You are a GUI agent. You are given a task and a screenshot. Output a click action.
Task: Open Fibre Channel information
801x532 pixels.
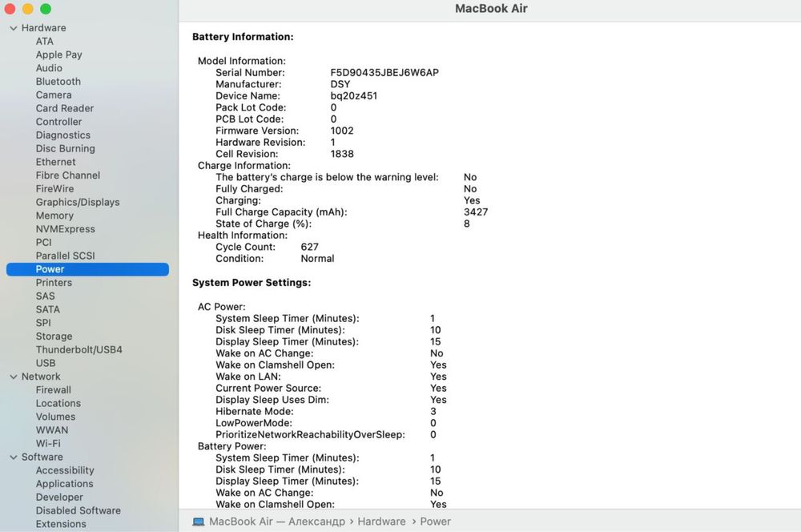tap(68, 175)
